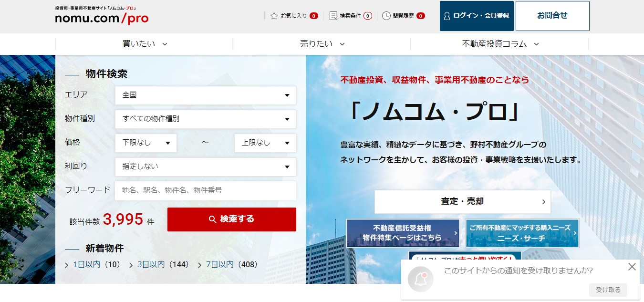Open the 1日以内 new listings link
This screenshot has width=644, height=302.
[x=86, y=265]
